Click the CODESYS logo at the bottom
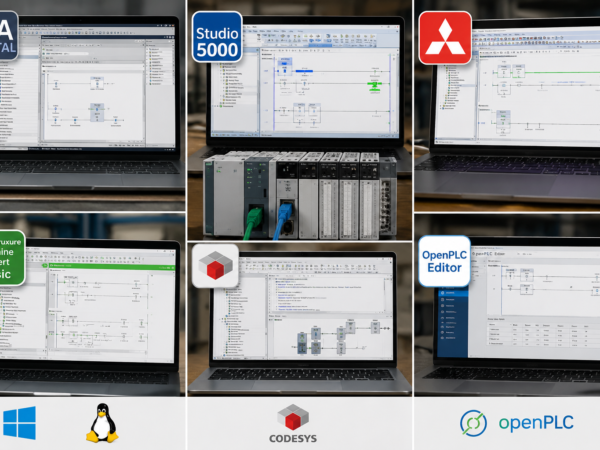 pyautogui.click(x=293, y=424)
